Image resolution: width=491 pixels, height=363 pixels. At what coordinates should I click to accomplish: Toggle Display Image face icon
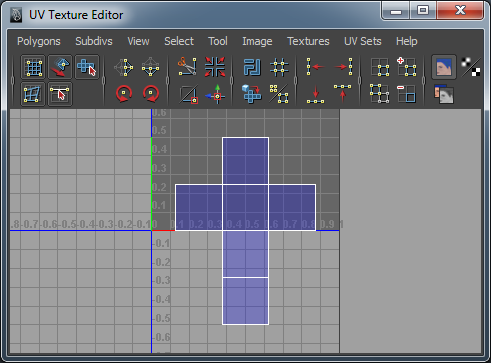(x=444, y=67)
